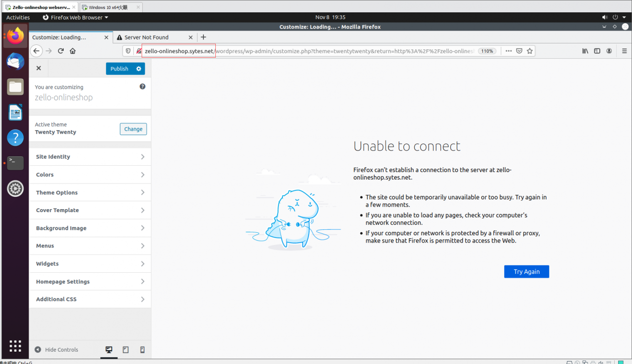Open the Firefox hamburger menu
This screenshot has height=364, width=632.
(x=624, y=51)
